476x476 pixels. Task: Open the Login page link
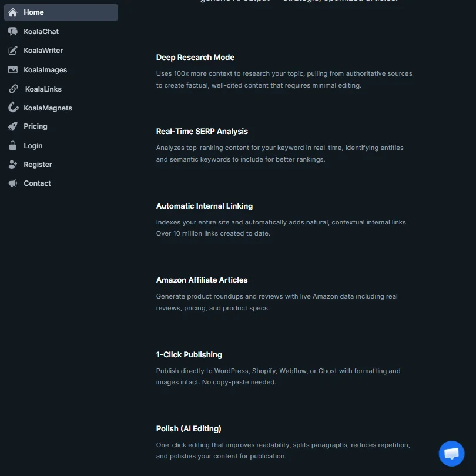point(33,146)
